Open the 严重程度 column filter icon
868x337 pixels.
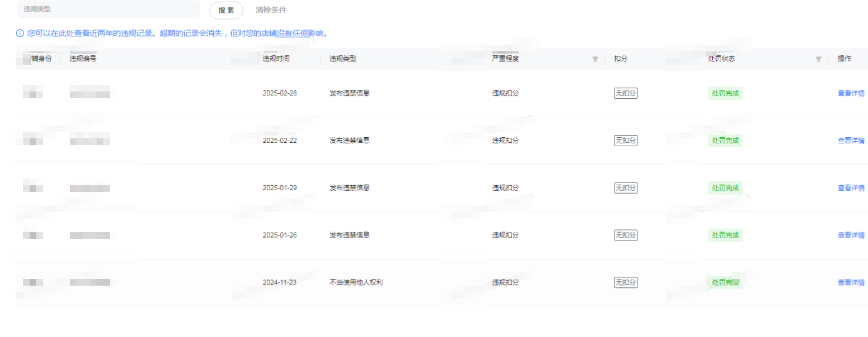pos(594,59)
